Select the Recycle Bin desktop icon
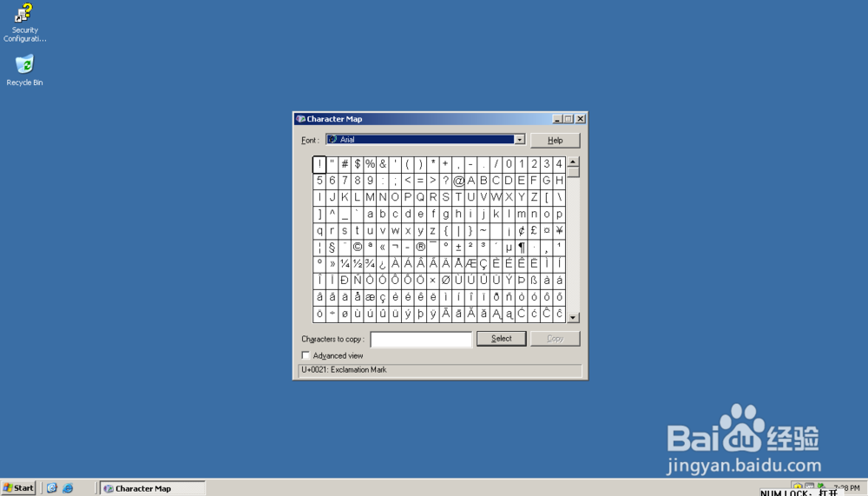Viewport: 868px width, 496px height. pyautogui.click(x=24, y=69)
